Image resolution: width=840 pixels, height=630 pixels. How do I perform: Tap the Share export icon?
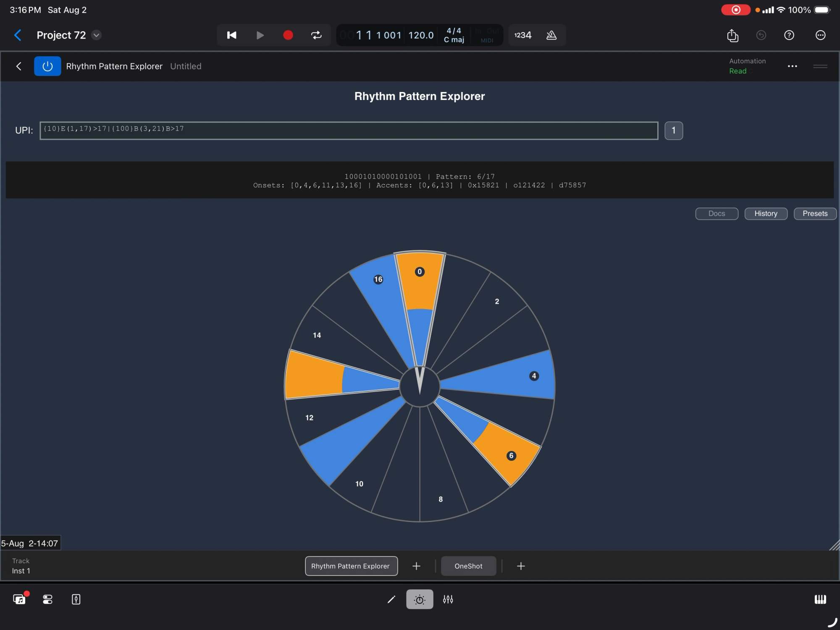732,35
